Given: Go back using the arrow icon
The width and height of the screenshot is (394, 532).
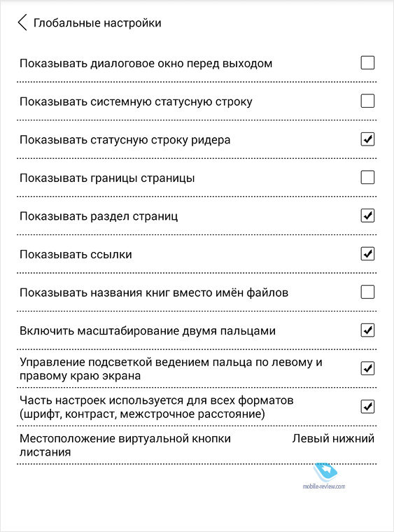Looking at the screenshot, I should [22, 22].
